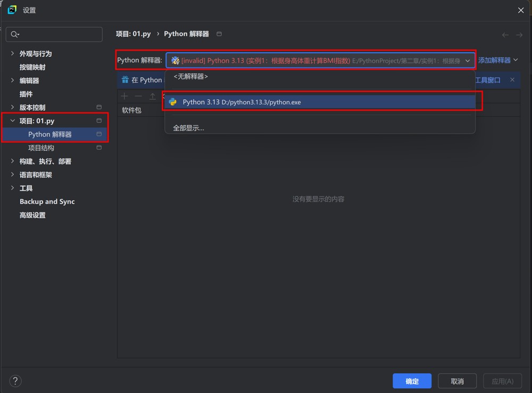Screen dimensions: 532x393
Task: Collapse the 项目: 01.py section
Action: [13, 121]
